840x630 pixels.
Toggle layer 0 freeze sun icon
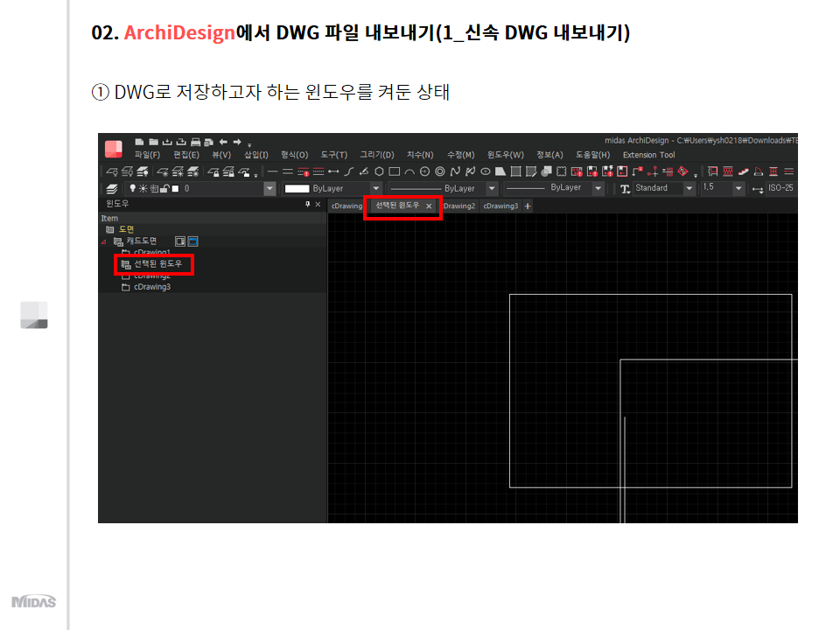(143, 189)
